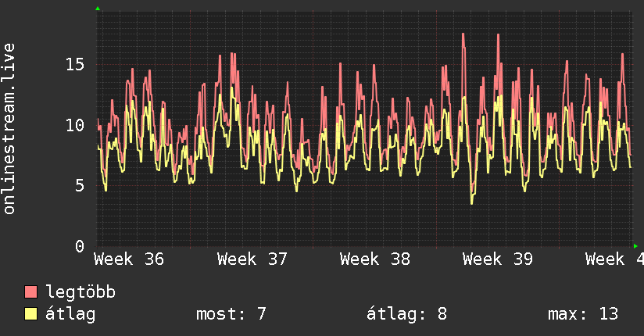This screenshot has width=644, height=336.
Task: Click the pink legtöbb legend swatch
Action: tap(30, 291)
